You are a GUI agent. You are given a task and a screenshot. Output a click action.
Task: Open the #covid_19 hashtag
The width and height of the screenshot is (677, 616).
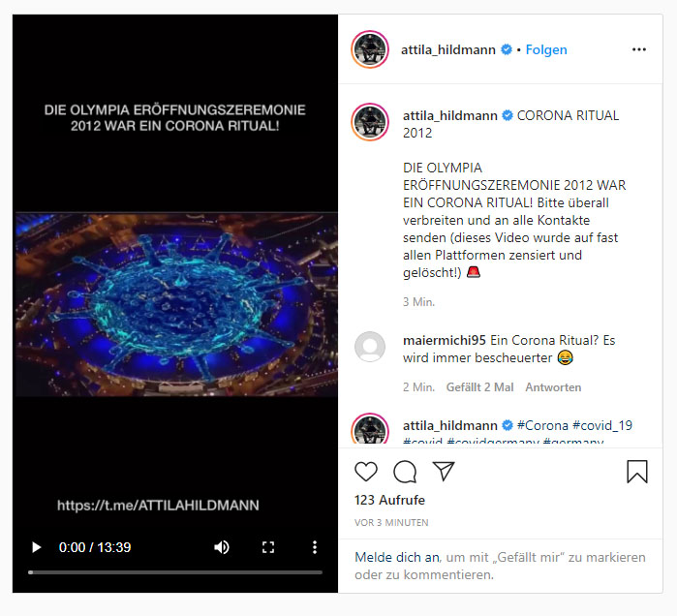(601, 425)
